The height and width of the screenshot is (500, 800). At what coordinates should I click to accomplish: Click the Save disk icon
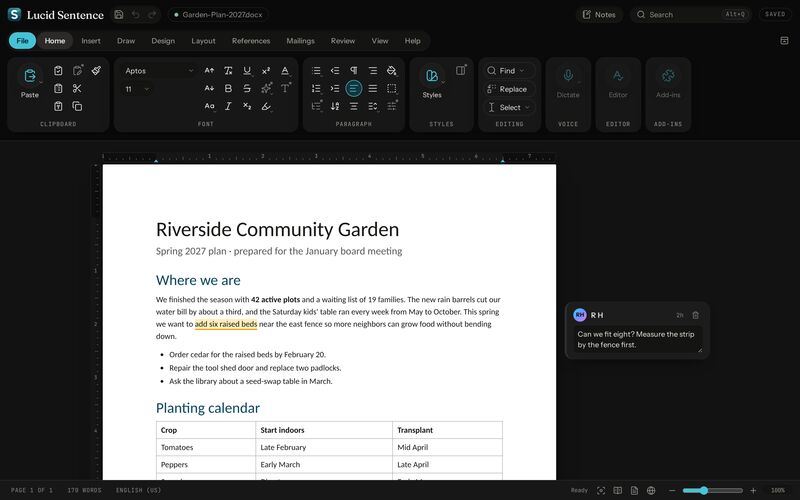pos(119,14)
